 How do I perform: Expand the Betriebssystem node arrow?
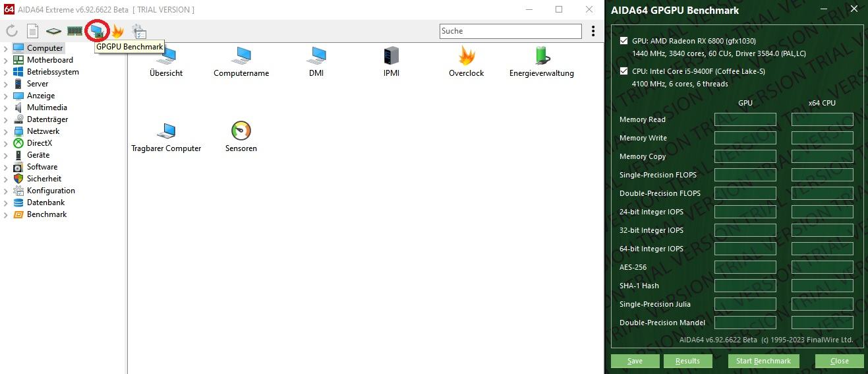pos(5,72)
